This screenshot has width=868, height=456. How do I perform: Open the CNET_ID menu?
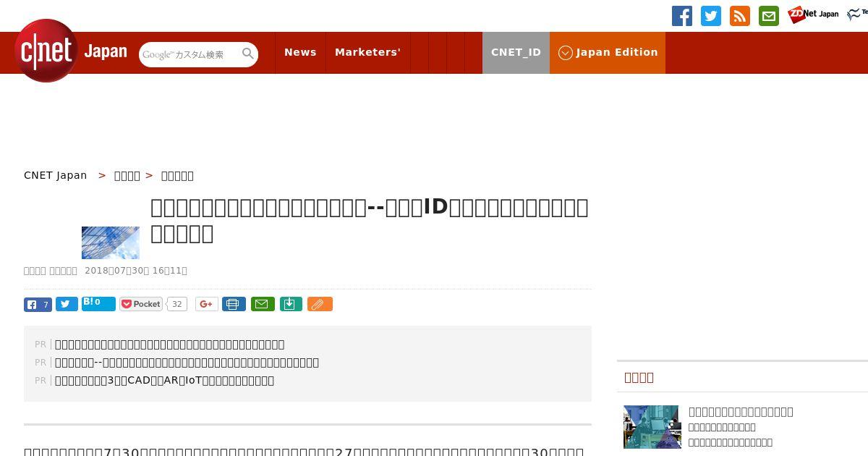tap(516, 52)
